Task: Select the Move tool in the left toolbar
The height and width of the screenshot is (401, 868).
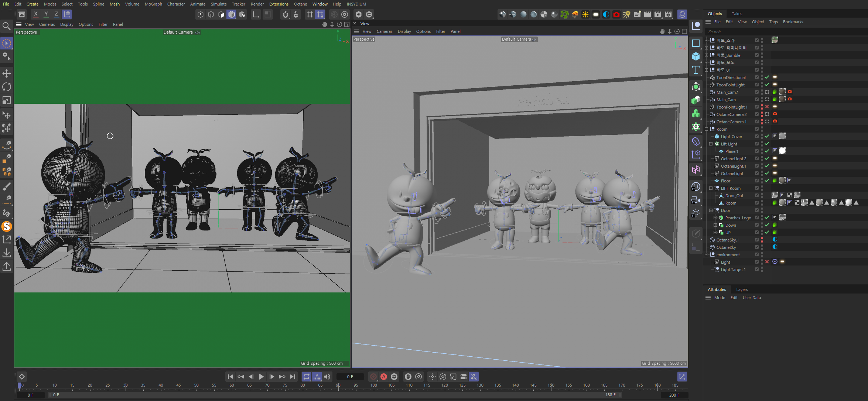Action: pos(7,73)
